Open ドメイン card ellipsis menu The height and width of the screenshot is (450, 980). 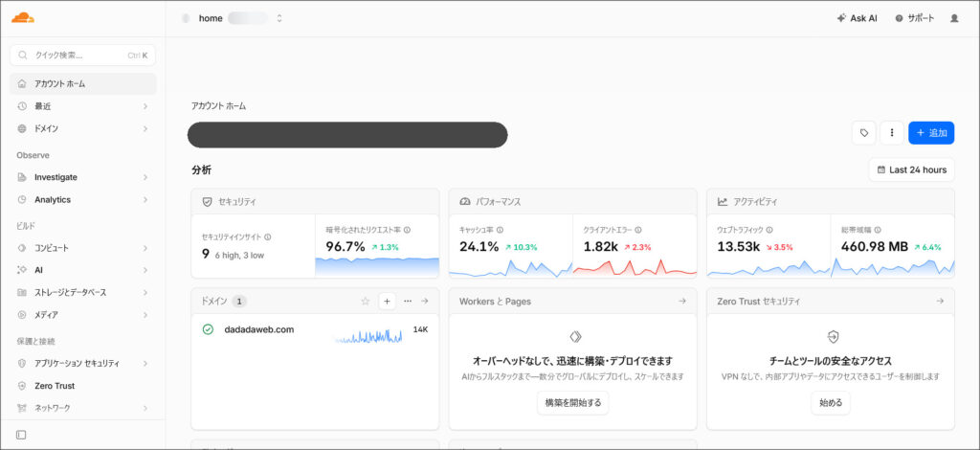click(x=408, y=302)
